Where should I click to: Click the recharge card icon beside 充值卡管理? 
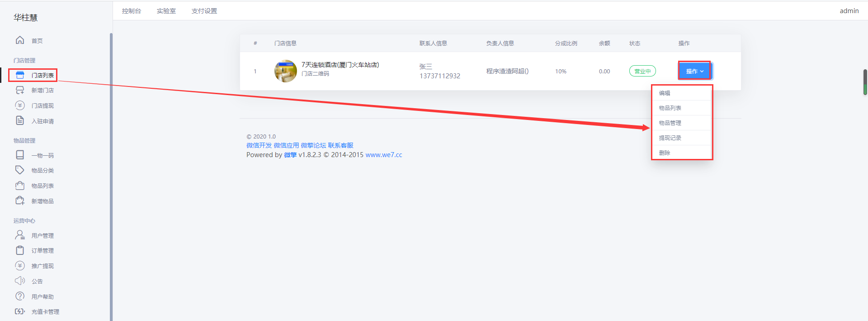(x=20, y=311)
